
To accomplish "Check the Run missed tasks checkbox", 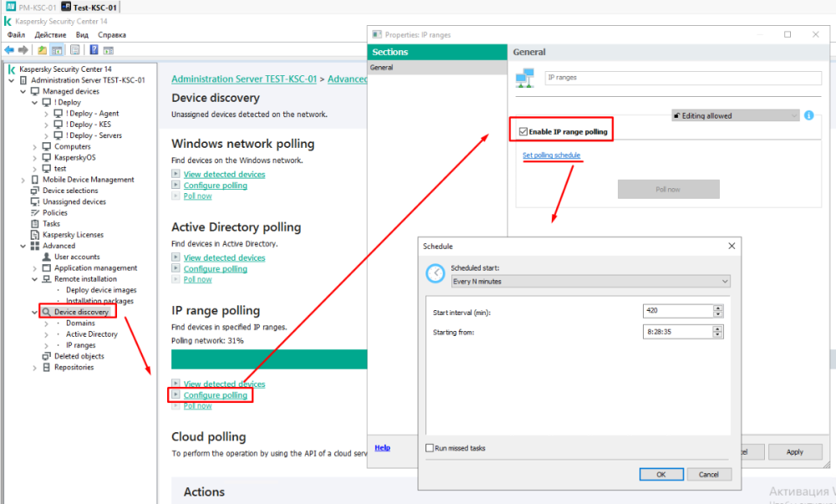I will click(429, 448).
